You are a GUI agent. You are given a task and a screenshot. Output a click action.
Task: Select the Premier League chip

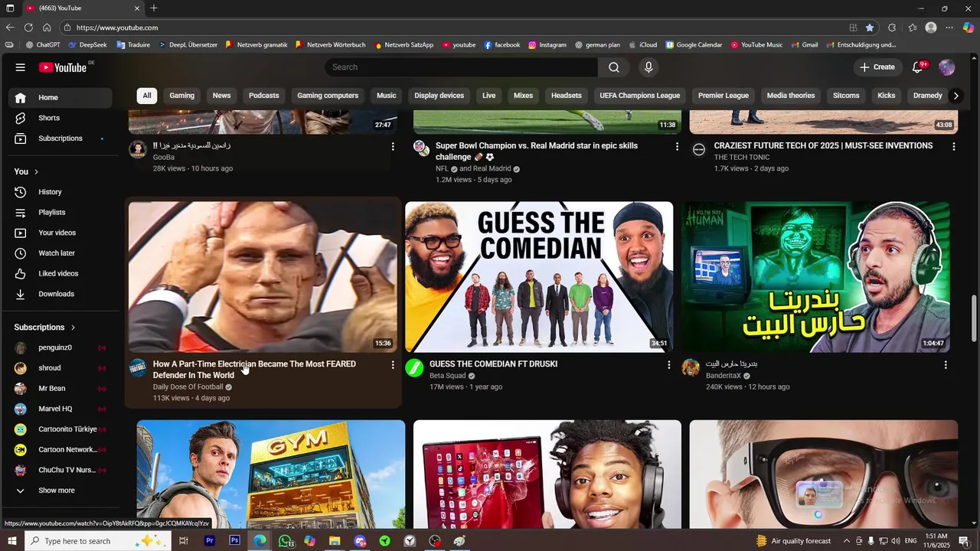[724, 96]
